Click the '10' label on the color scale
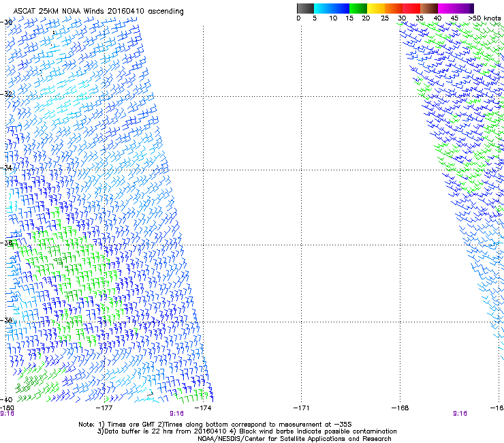 pyautogui.click(x=333, y=18)
